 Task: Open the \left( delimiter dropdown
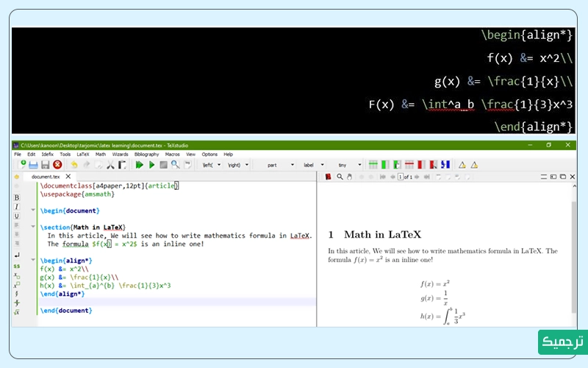tap(212, 165)
